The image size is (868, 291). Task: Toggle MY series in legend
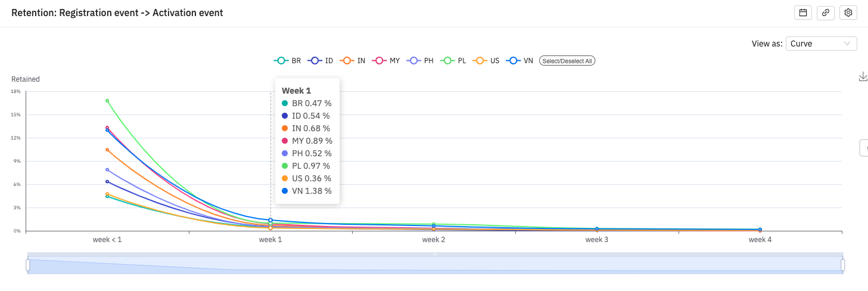[x=385, y=61]
